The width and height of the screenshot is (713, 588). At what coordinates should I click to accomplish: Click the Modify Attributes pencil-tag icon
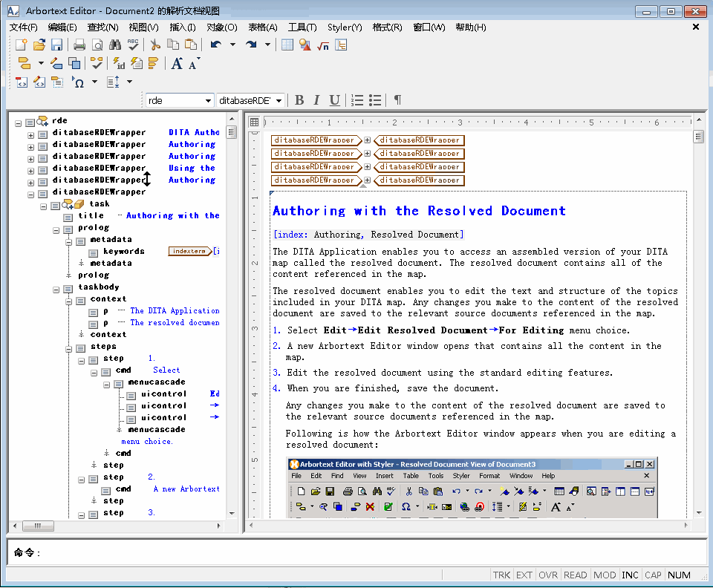[56, 63]
